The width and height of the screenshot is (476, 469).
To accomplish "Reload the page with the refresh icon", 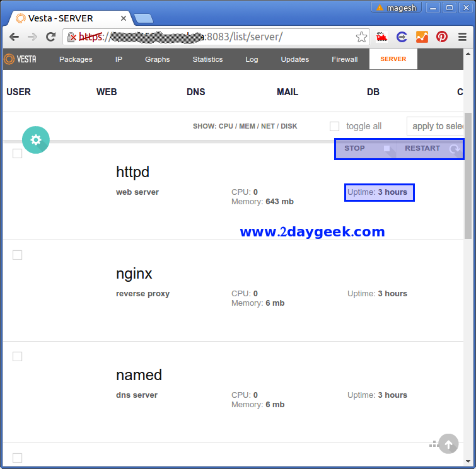I will click(50, 37).
